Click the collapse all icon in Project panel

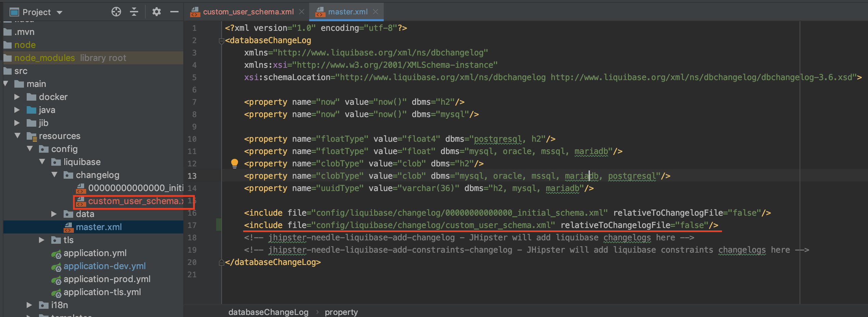click(134, 12)
